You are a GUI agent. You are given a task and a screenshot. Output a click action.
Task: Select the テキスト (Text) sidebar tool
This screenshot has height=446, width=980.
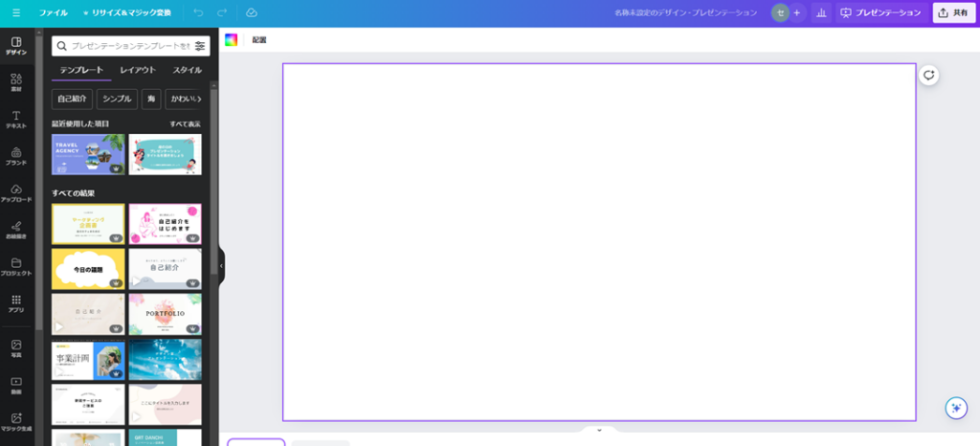point(16,120)
